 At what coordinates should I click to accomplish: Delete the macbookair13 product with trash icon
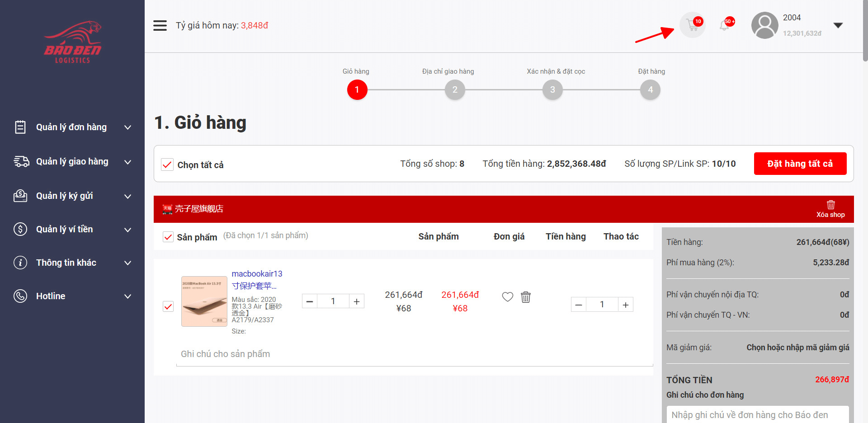coord(526,297)
